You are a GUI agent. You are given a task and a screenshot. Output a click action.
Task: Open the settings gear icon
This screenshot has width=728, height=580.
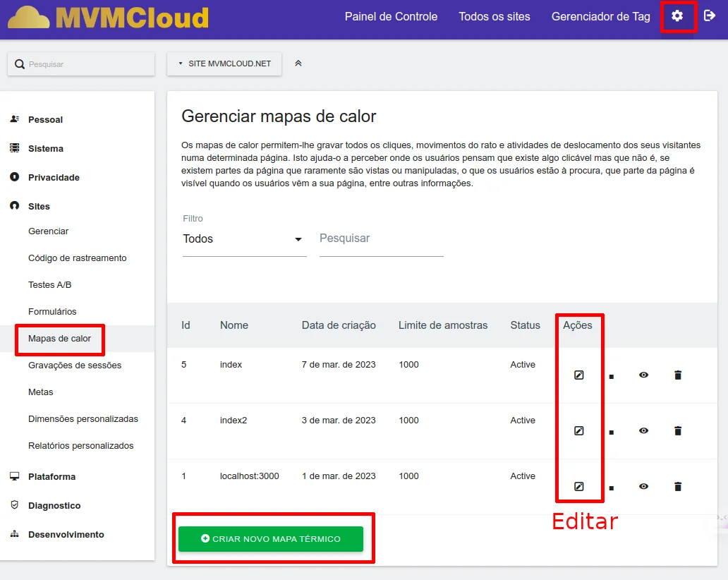(x=677, y=16)
